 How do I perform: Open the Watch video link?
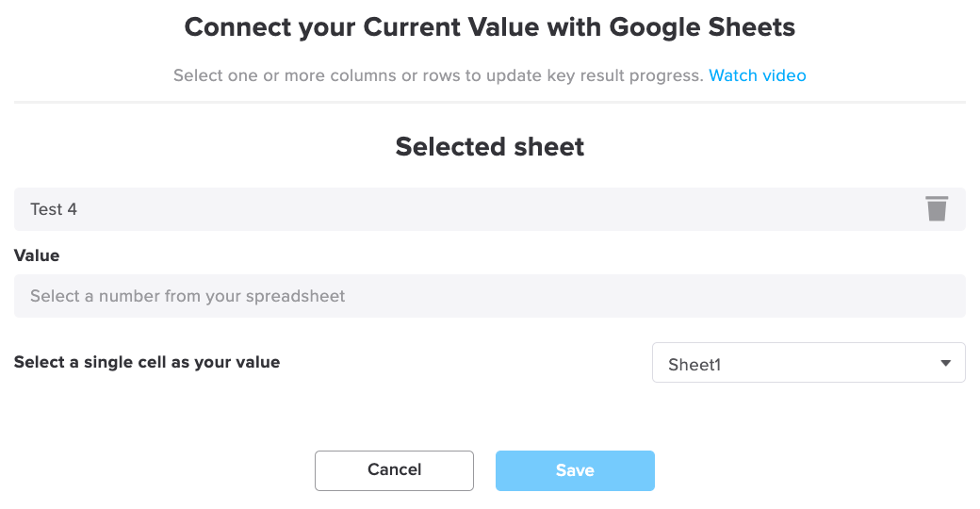(x=757, y=75)
